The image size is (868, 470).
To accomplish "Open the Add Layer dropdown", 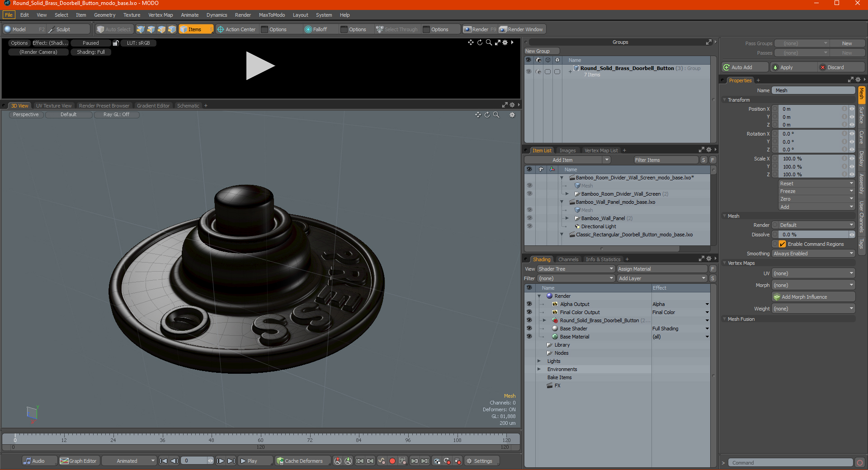I will click(x=662, y=278).
